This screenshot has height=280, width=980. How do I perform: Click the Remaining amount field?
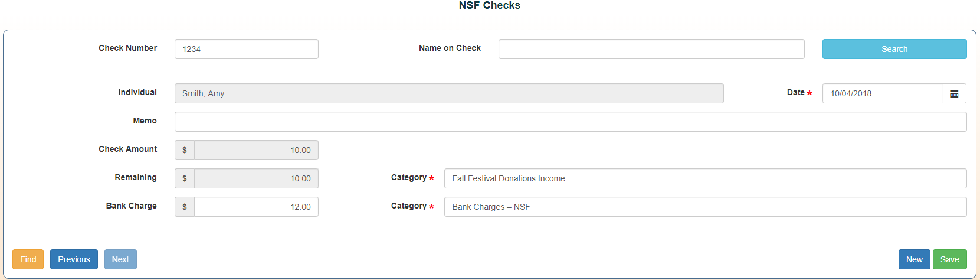pos(256,178)
